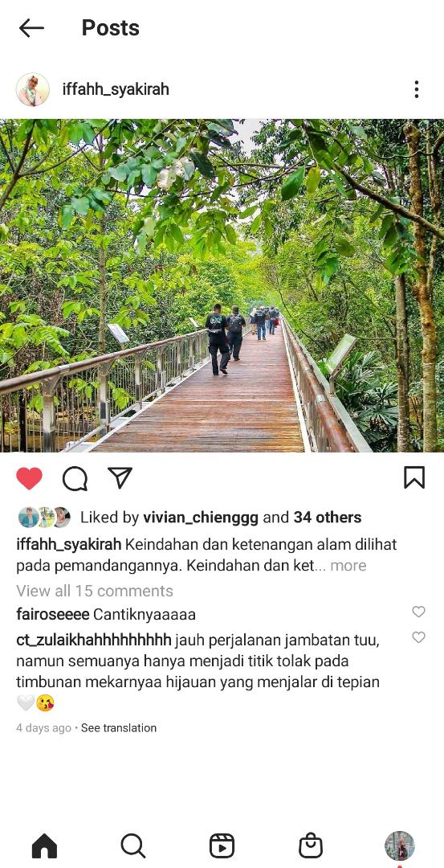Tap the boardwalk photo post
Screen dimensions: 444x868
click(222, 285)
